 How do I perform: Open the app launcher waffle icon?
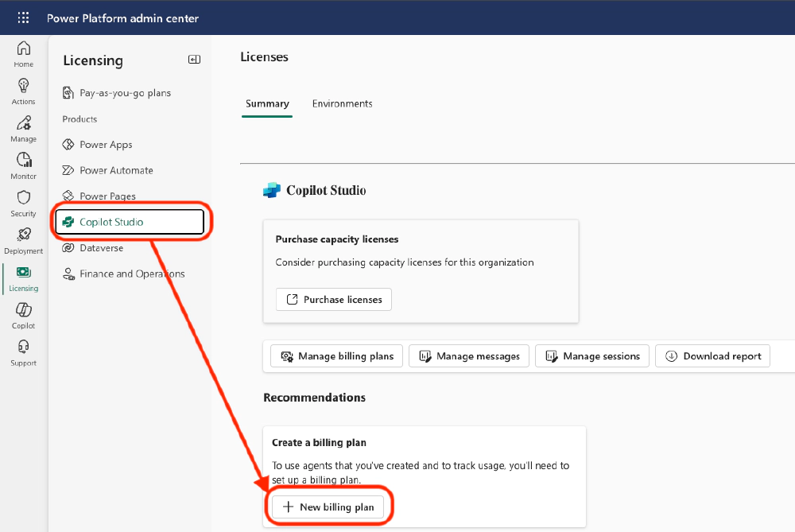pos(23,18)
